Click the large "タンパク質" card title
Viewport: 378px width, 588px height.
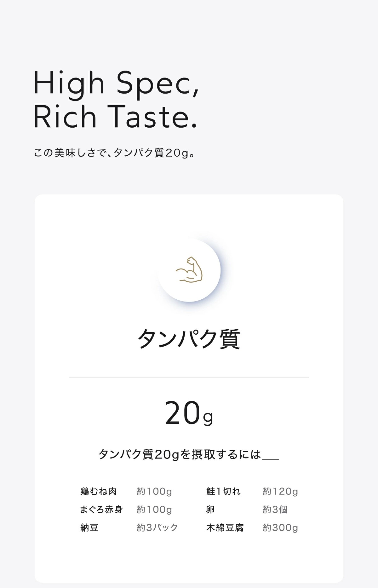(x=189, y=339)
